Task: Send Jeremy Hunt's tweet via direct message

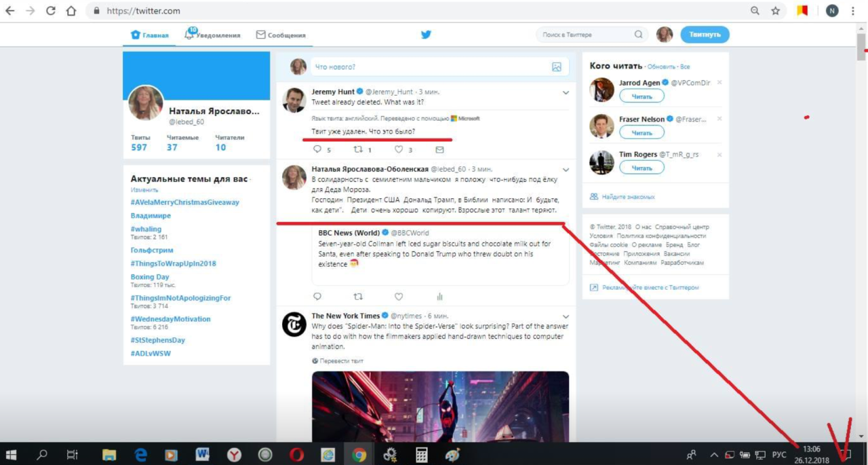Action: click(439, 150)
